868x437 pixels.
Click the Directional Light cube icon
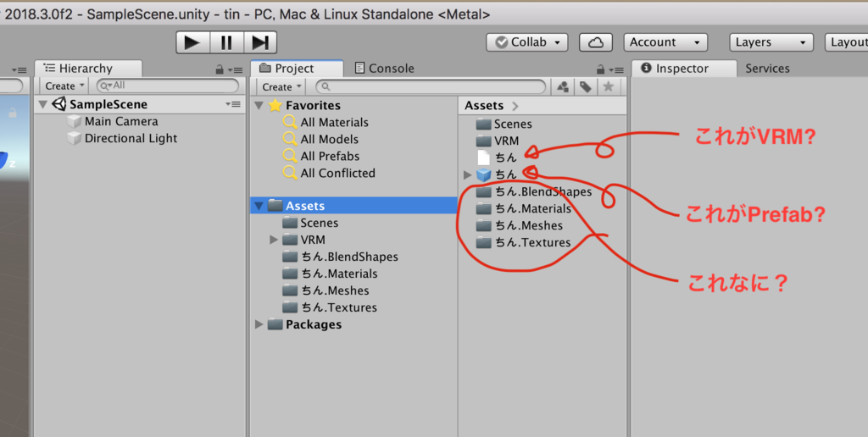coord(75,138)
